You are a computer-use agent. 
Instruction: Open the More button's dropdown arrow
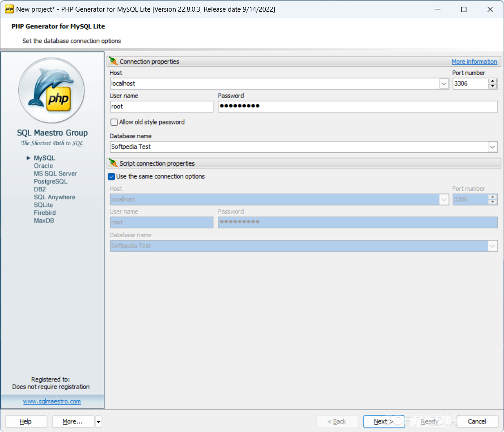coord(98,421)
